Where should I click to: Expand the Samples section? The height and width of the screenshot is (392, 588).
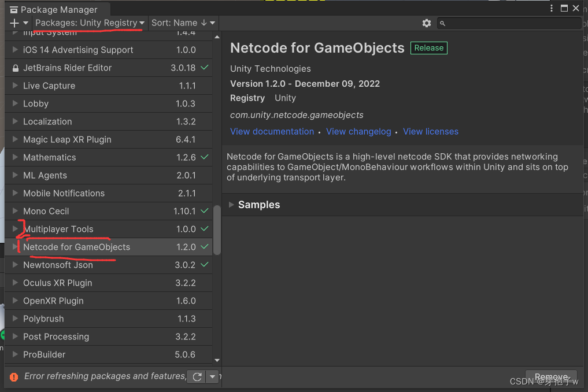231,204
